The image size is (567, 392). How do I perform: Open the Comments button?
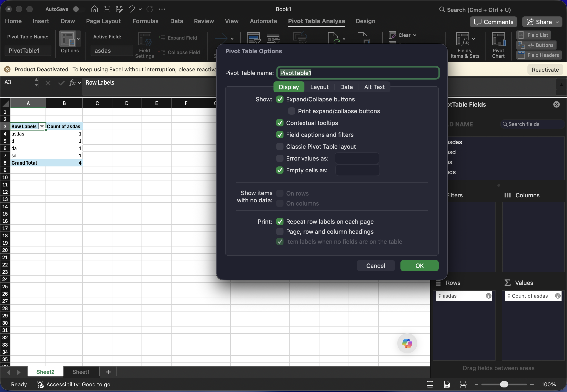[x=493, y=22]
